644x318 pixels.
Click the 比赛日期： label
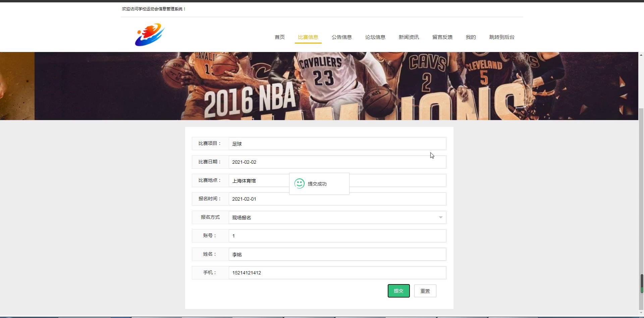click(x=210, y=162)
